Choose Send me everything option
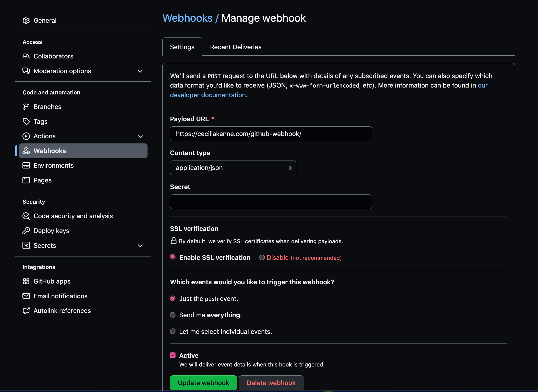Viewport: 538px width, 392px height. 173,315
